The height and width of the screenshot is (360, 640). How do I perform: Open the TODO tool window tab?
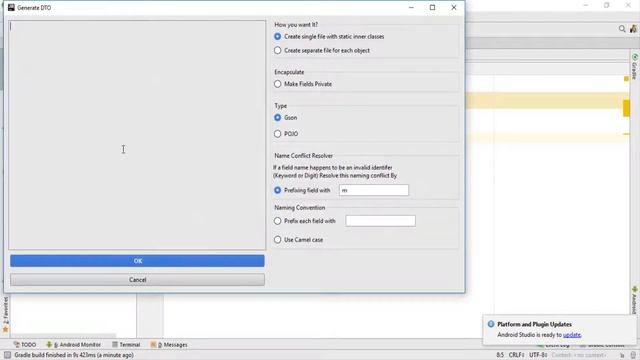(25, 344)
